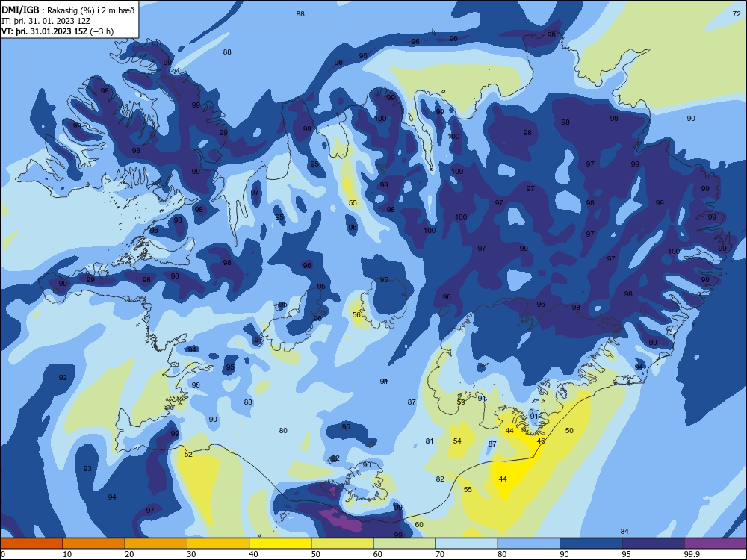Click the '10' legend tick label
This screenshot has height=560, width=747.
point(67,554)
